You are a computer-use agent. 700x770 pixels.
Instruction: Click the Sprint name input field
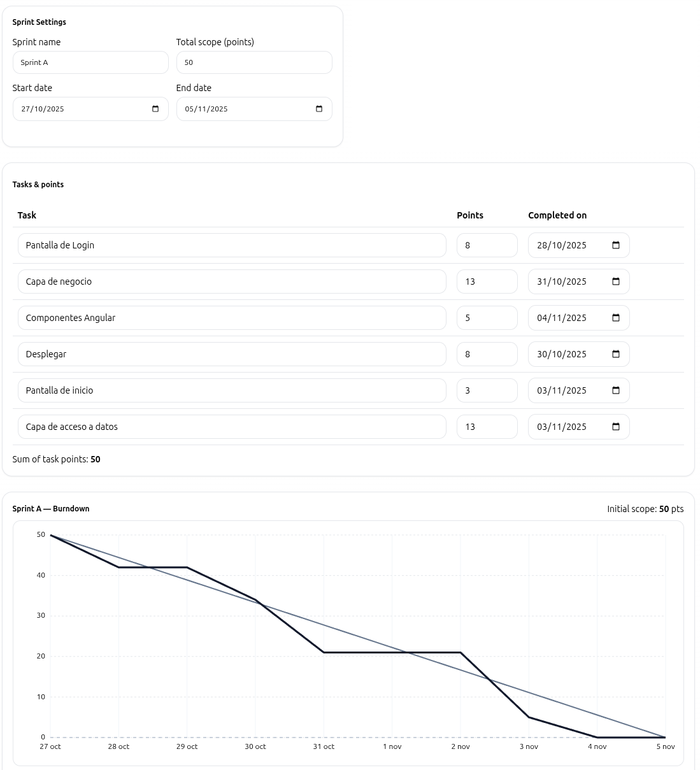pos(90,62)
